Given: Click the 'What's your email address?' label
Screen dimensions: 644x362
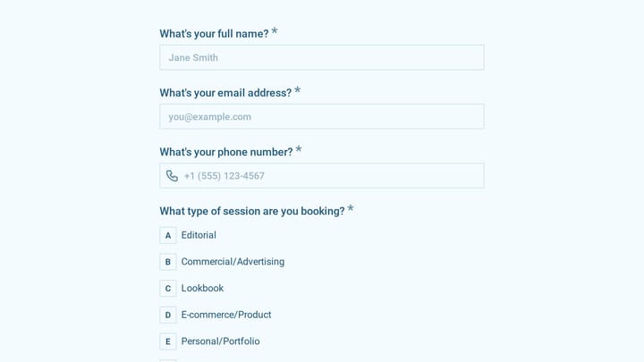Looking at the screenshot, I should coord(225,93).
